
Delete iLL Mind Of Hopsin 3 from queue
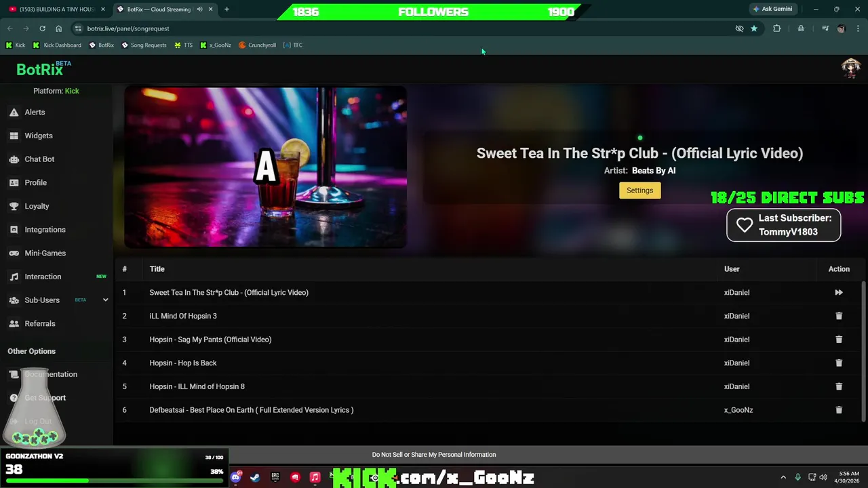coord(839,316)
